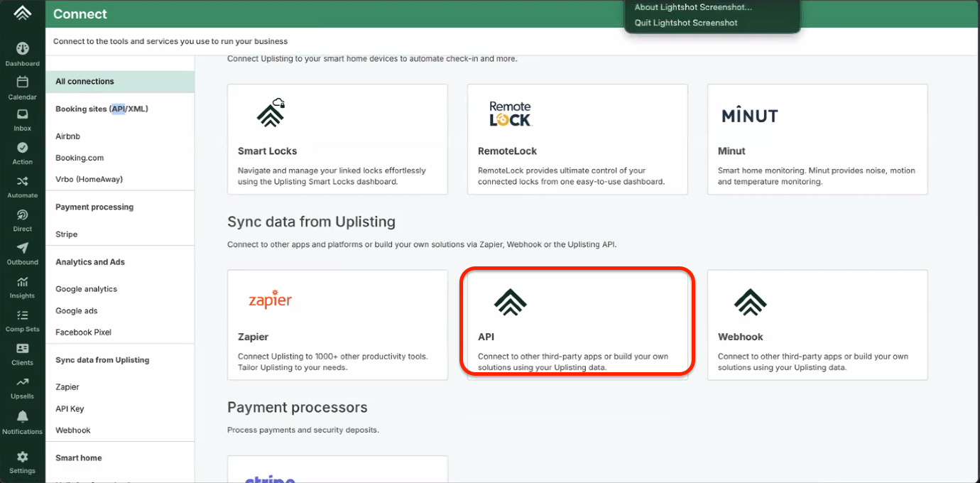This screenshot has height=483, width=980.
Task: Open the Notifications bell icon
Action: point(23,417)
